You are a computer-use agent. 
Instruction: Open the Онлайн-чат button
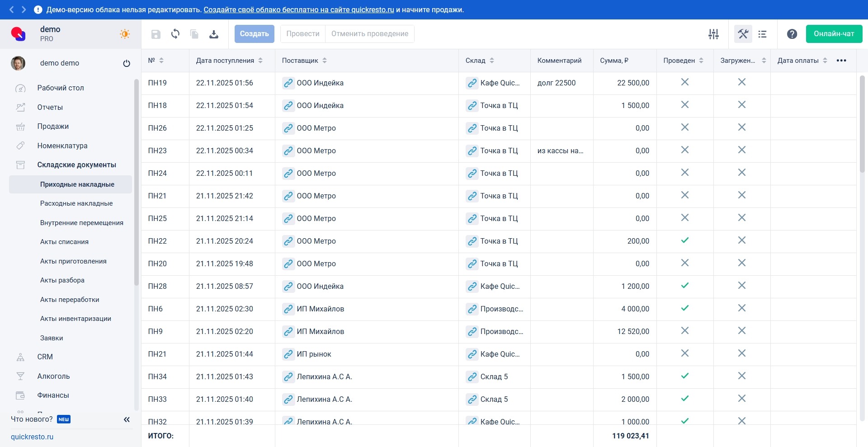(x=834, y=34)
